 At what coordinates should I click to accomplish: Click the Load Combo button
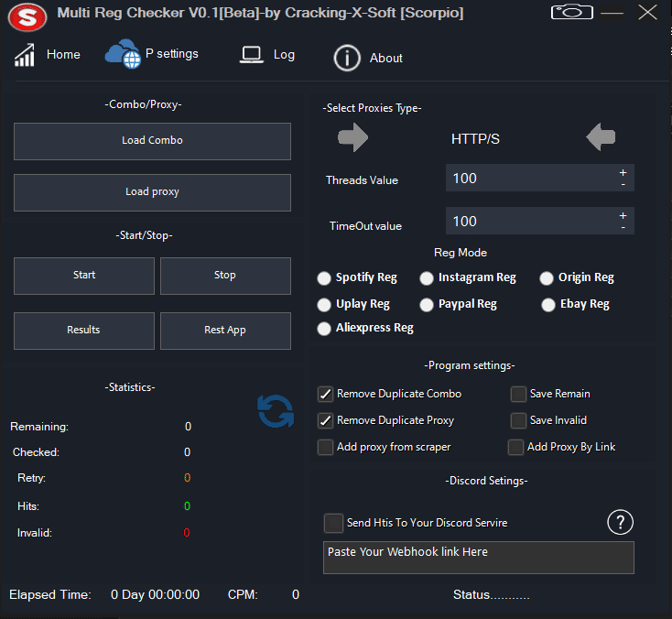(152, 141)
